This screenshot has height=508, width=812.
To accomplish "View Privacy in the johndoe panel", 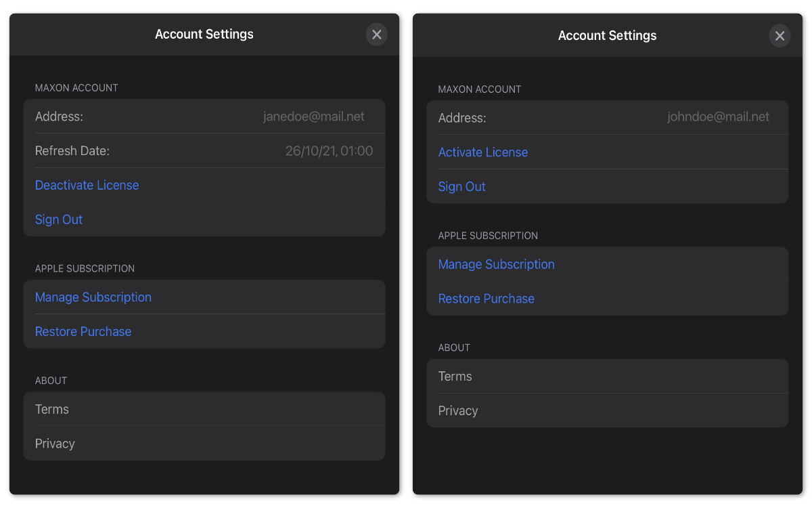I will tap(458, 410).
